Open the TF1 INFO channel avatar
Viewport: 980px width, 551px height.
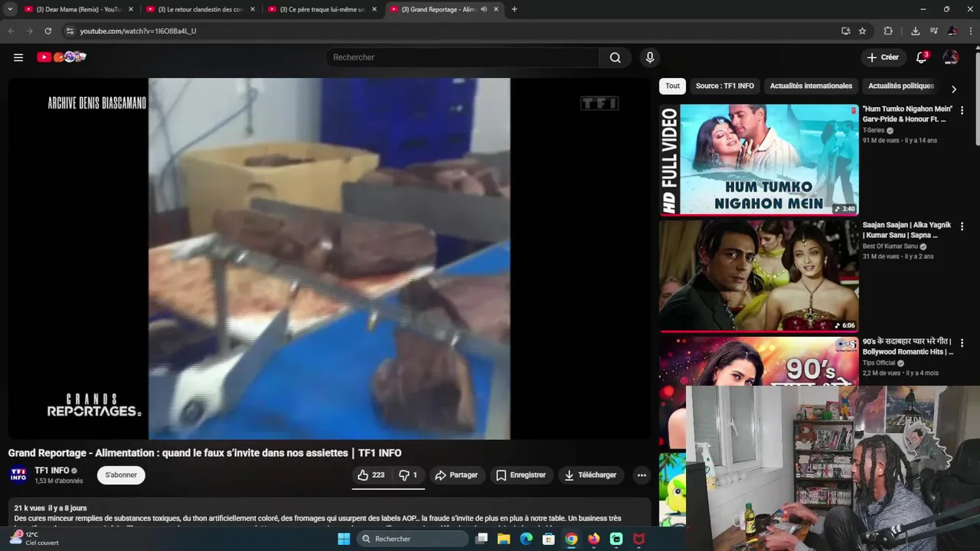[18, 475]
